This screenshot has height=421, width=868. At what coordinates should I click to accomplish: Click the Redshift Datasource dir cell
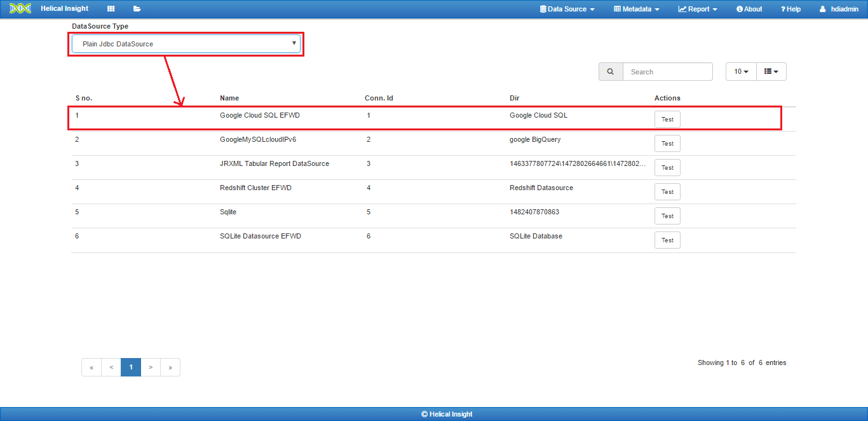point(541,188)
